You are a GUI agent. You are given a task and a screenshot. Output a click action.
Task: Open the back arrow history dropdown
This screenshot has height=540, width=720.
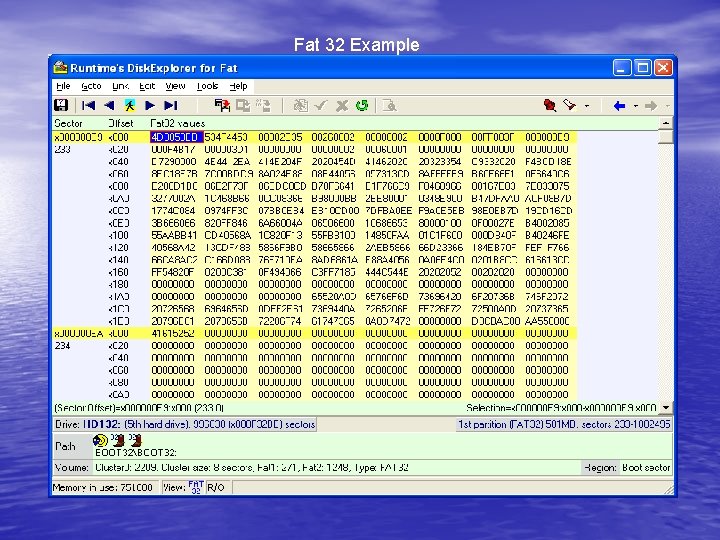tap(636, 106)
